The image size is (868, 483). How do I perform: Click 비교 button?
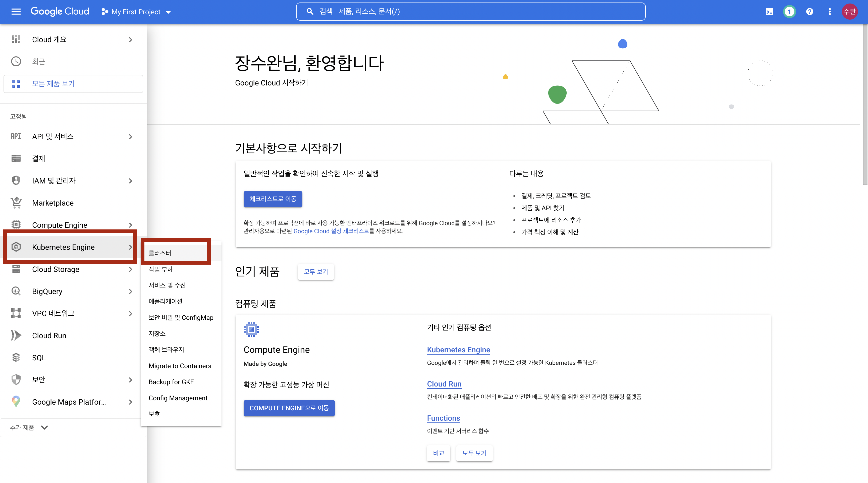[x=438, y=453]
